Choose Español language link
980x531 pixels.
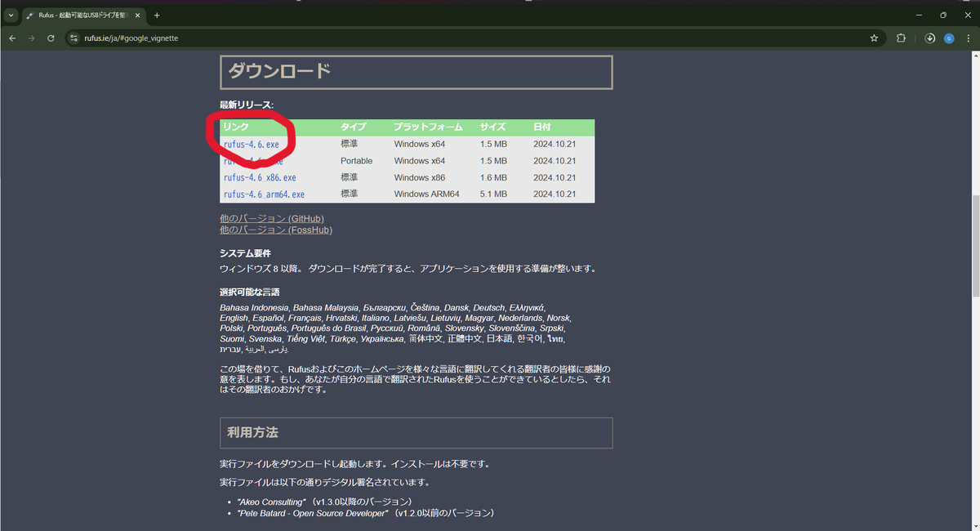268,317
